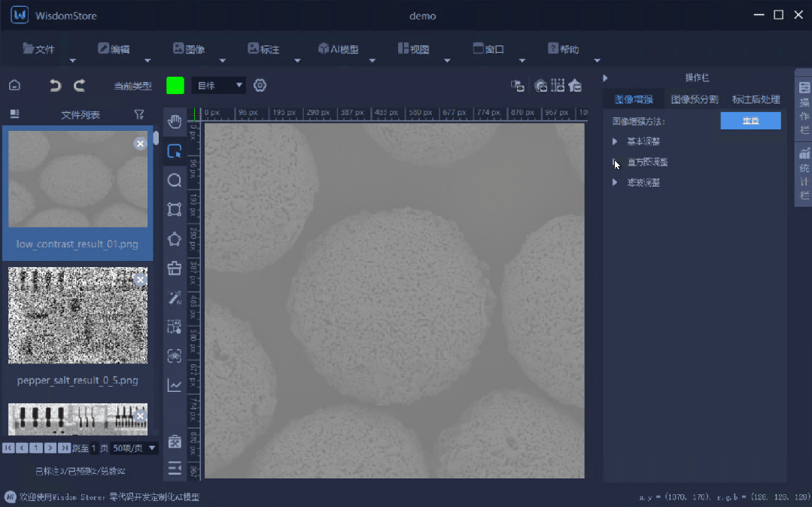This screenshot has width=812, height=507.
Task: Open the 目标 category dropdown
Action: tap(218, 86)
